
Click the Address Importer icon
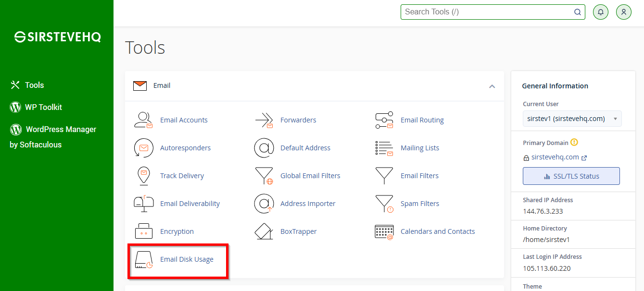(264, 204)
